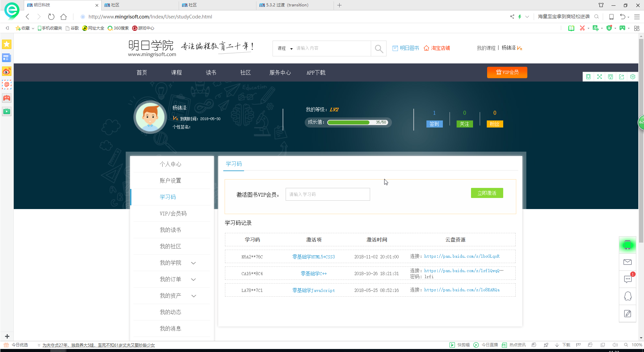Select APP下载 in navigation bar
This screenshot has width=644, height=352.
click(x=316, y=72)
